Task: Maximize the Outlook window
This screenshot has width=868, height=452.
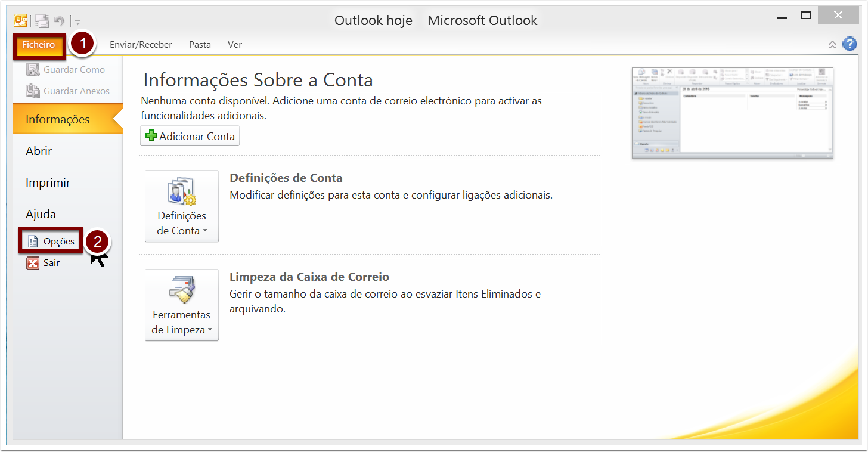Action: (x=806, y=16)
